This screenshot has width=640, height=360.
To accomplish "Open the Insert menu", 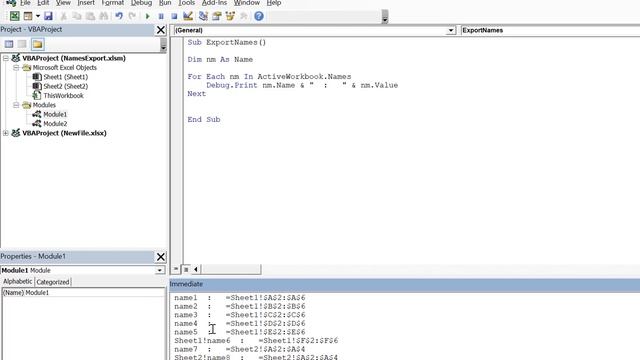I will pyautogui.click(x=86, y=3).
